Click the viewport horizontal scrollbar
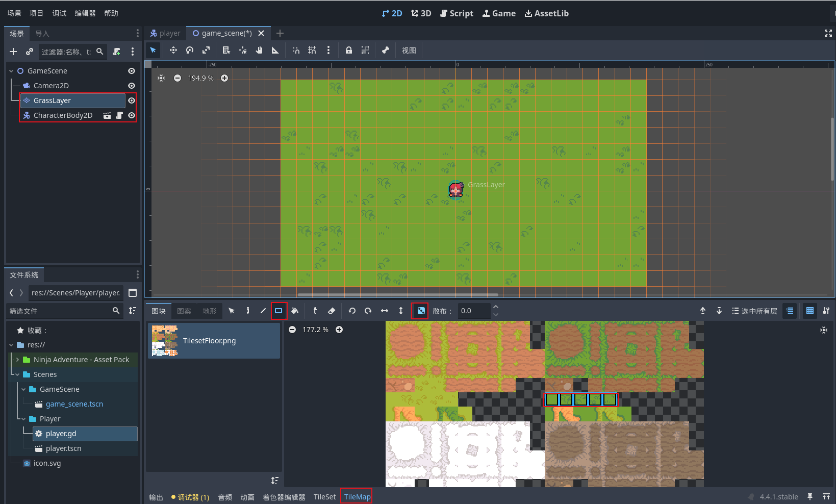Image resolution: width=836 pixels, height=504 pixels. click(x=398, y=294)
